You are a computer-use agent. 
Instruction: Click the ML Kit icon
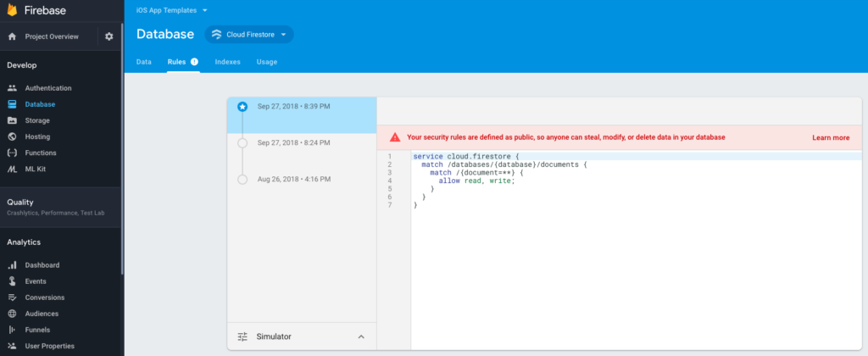click(x=12, y=169)
